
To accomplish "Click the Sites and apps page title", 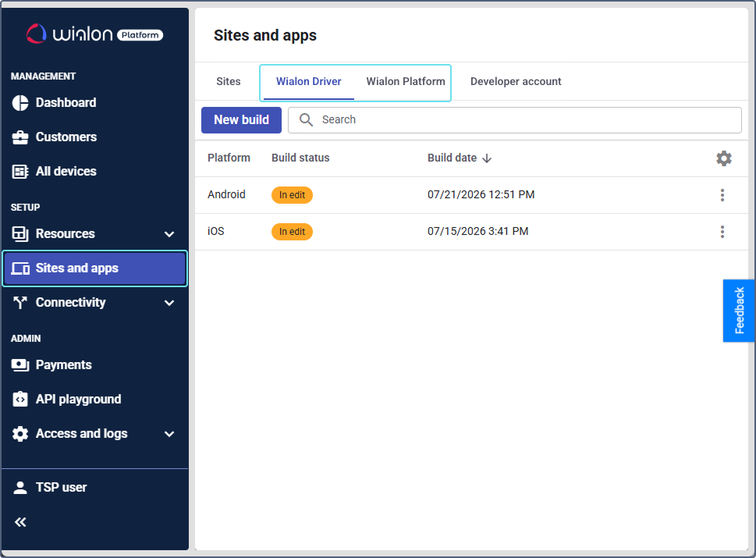I will coord(265,35).
